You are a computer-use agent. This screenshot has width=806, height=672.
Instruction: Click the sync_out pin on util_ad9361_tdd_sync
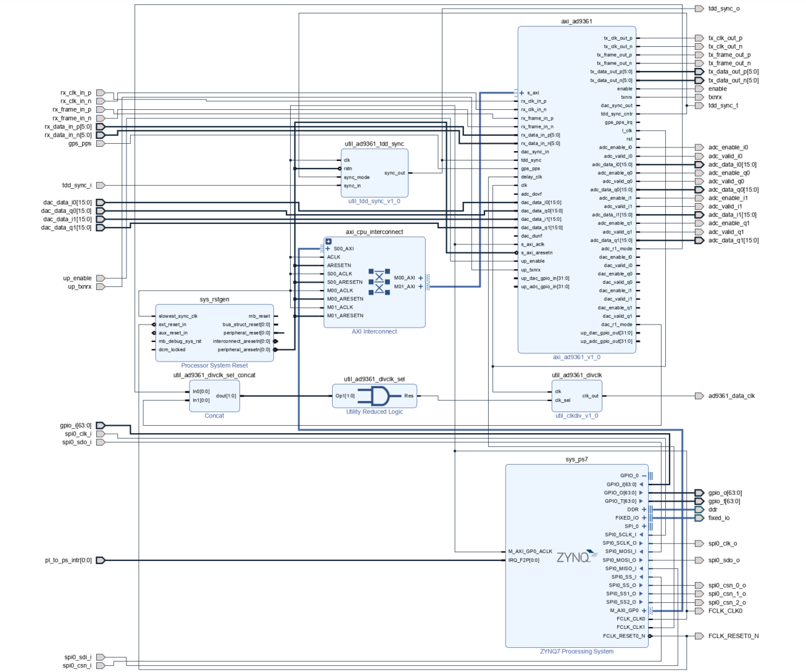click(395, 173)
